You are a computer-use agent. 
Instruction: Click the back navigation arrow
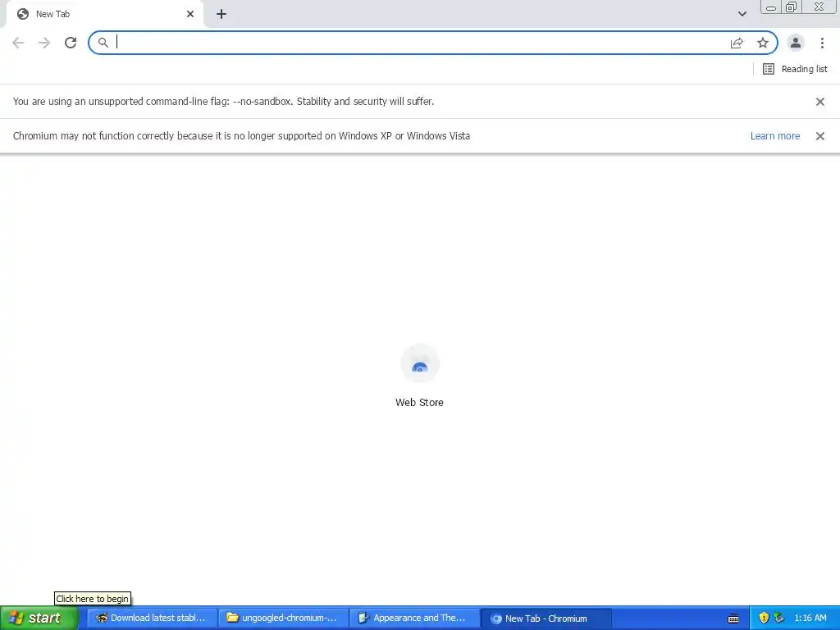click(x=18, y=43)
